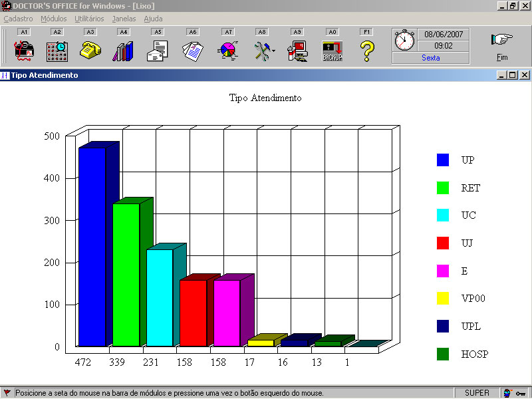Viewport: 532px width, 399px height.
Task: Click the user figure icon in status bar
Action: point(507,393)
